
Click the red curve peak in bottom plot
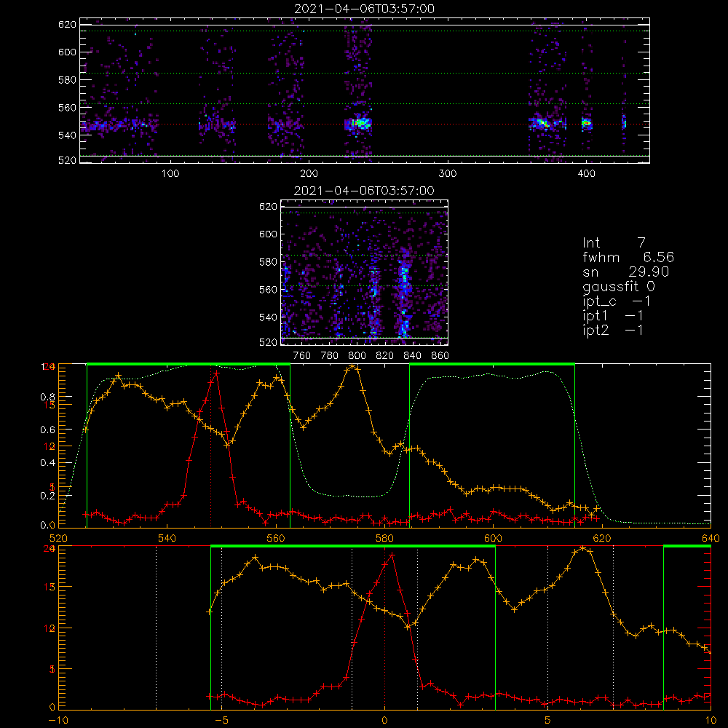392,555
